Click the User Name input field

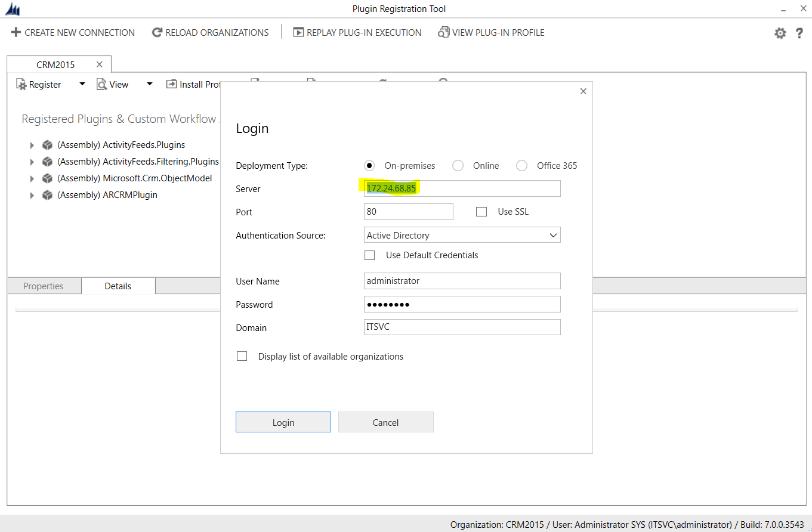coord(462,281)
